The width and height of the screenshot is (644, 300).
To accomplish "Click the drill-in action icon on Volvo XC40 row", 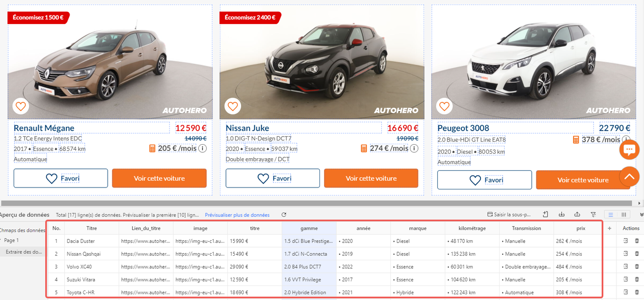I will point(624,266).
